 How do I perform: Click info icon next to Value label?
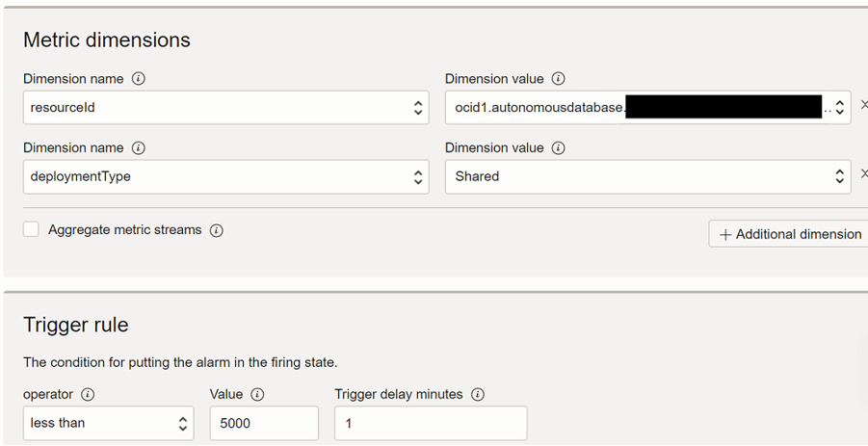(257, 394)
